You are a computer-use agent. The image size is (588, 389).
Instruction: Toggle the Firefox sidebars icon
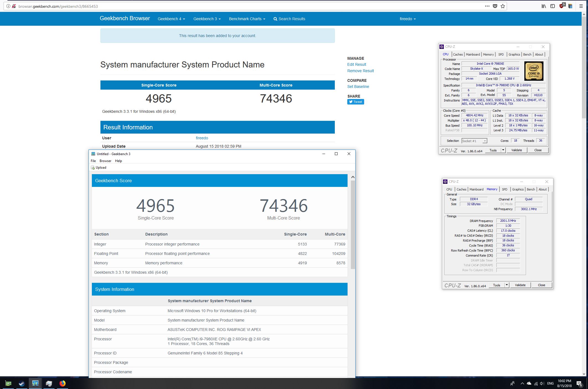pos(553,6)
